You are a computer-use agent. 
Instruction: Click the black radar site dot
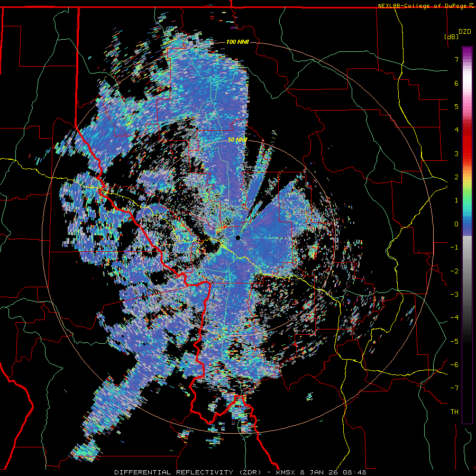click(x=237, y=237)
